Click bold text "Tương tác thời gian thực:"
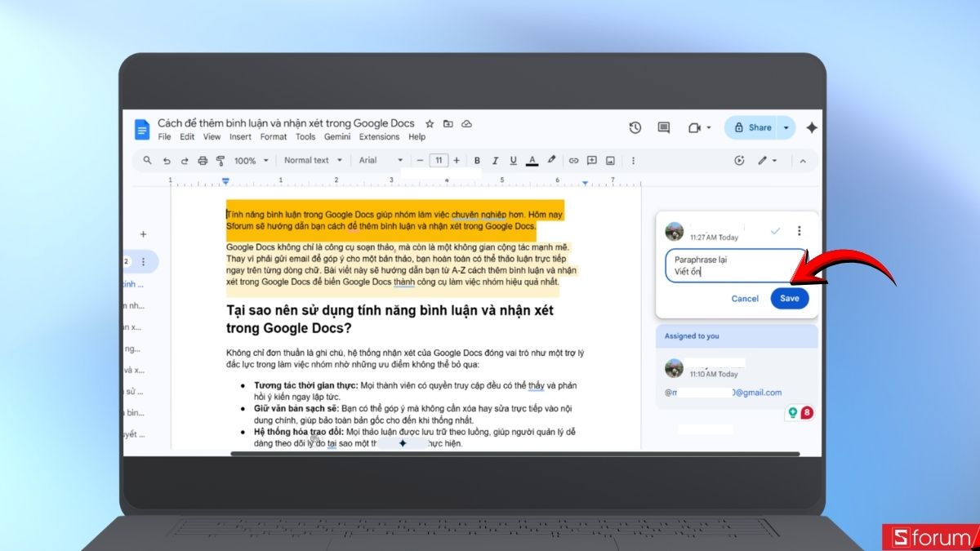 (305, 385)
